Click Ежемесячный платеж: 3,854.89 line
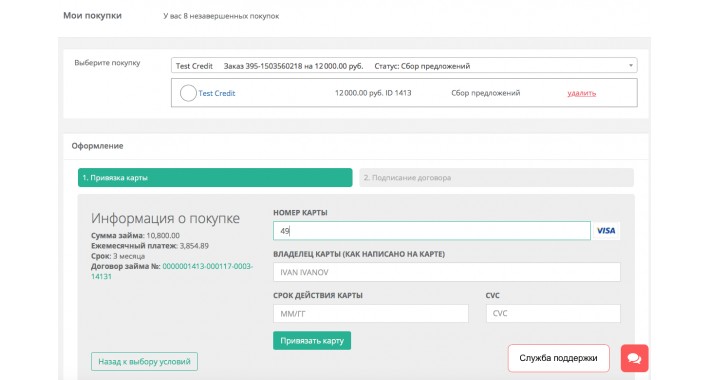Viewport: 710px width, 380px height. pos(149,246)
